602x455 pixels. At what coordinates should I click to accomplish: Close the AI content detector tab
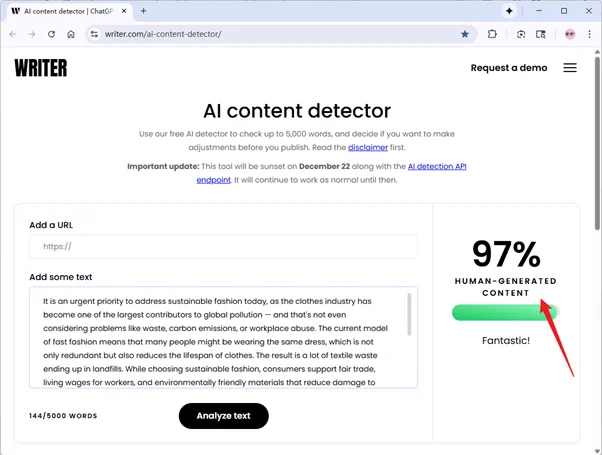pos(124,11)
